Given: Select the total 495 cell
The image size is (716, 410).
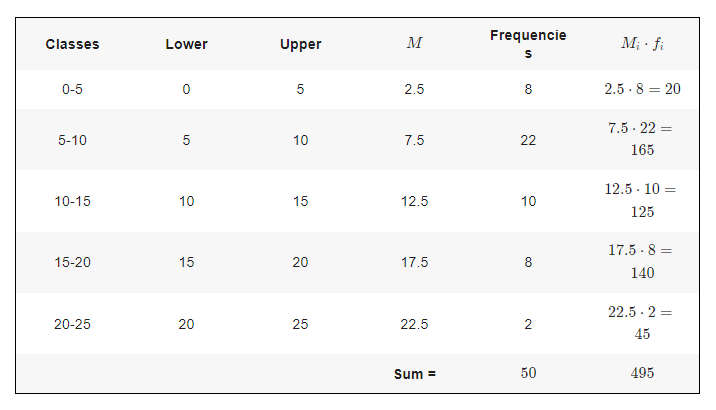Looking at the screenshot, I should point(642,373).
